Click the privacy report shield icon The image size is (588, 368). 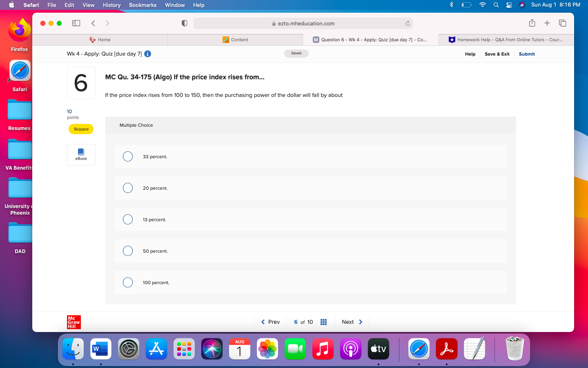click(x=184, y=23)
